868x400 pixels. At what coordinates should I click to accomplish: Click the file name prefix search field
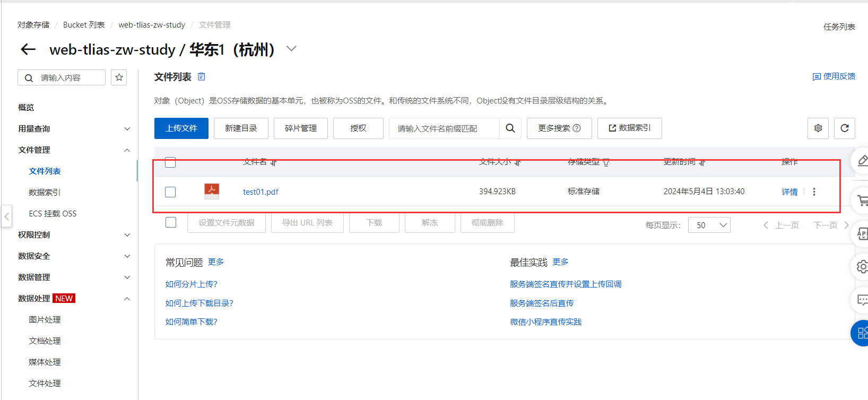pos(444,128)
